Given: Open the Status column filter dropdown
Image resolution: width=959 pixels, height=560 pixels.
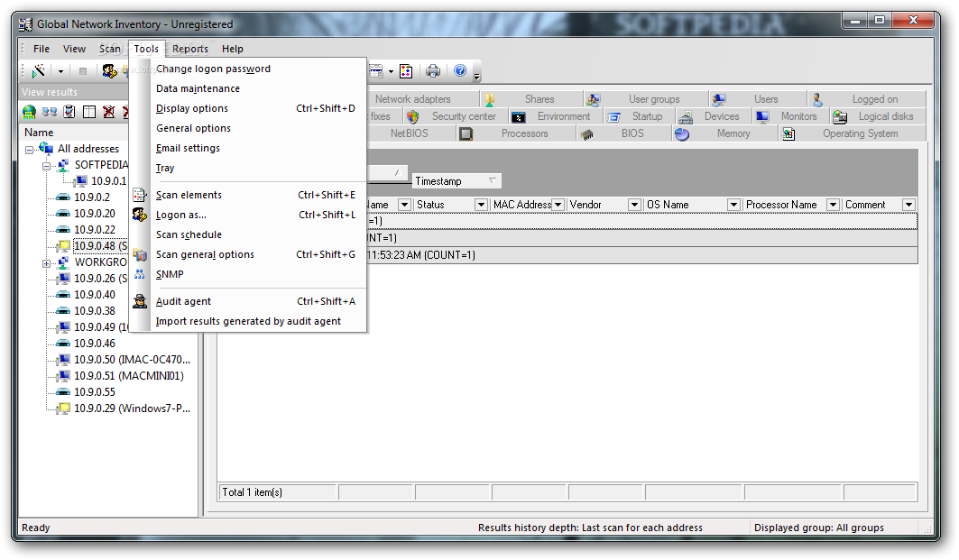Looking at the screenshot, I should tap(482, 205).
